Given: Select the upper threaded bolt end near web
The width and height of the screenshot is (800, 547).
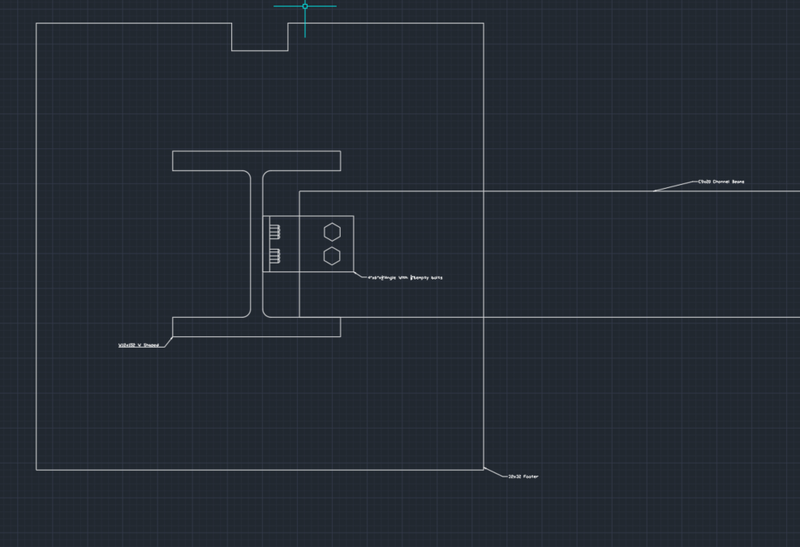Looking at the screenshot, I should pyautogui.click(x=275, y=232).
